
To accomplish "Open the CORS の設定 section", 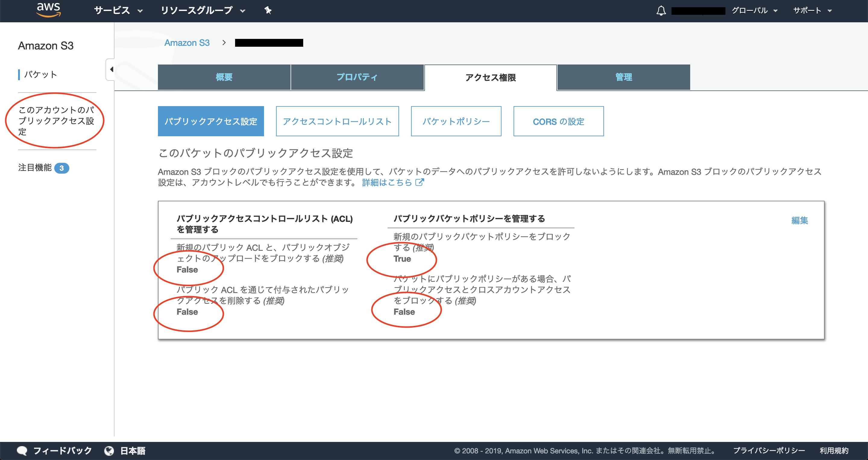I will (559, 121).
